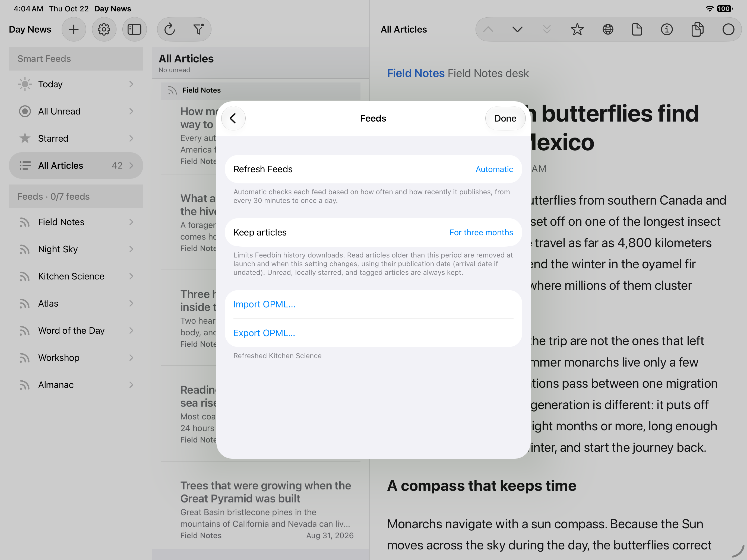Click Smart Feeds section header
The height and width of the screenshot is (560, 747).
click(x=76, y=59)
